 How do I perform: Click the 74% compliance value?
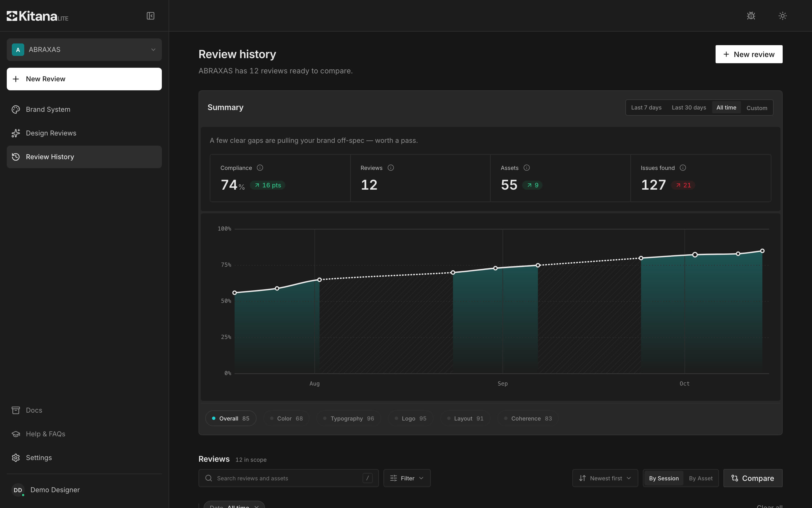point(233,185)
